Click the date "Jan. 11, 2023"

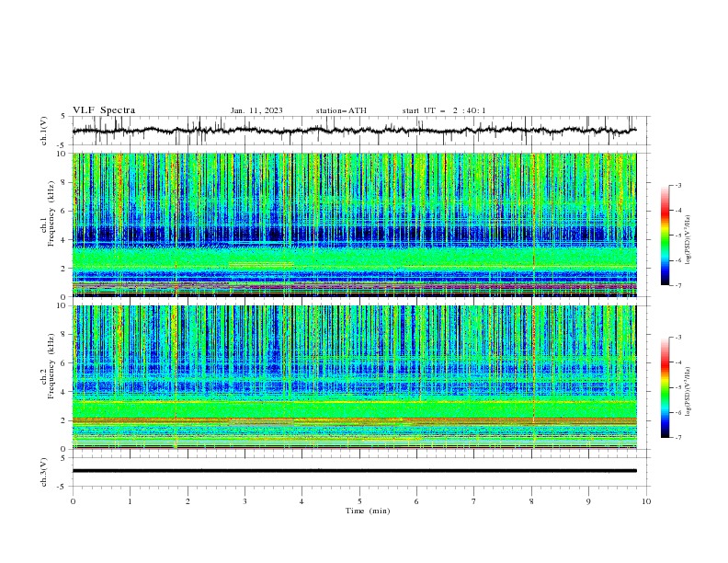(x=256, y=110)
